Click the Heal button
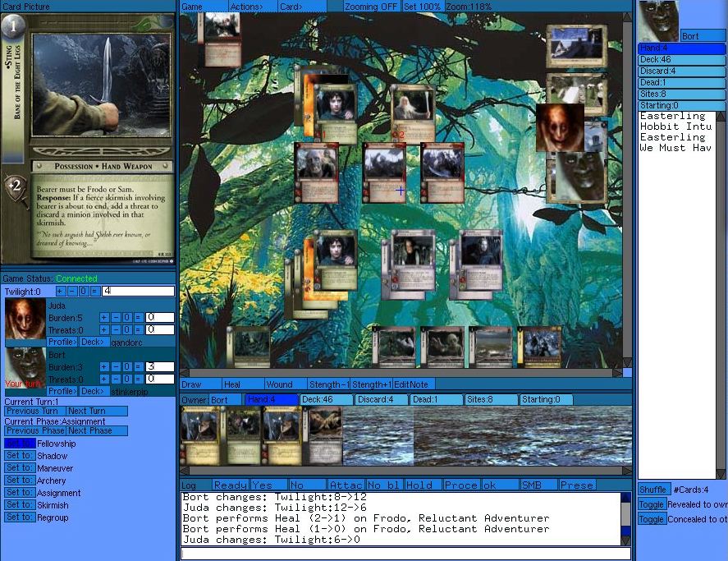The width and height of the screenshot is (728, 561). pos(243,384)
